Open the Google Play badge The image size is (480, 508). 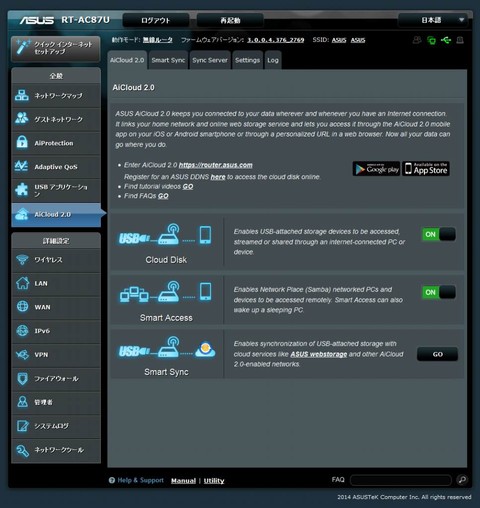(x=376, y=169)
